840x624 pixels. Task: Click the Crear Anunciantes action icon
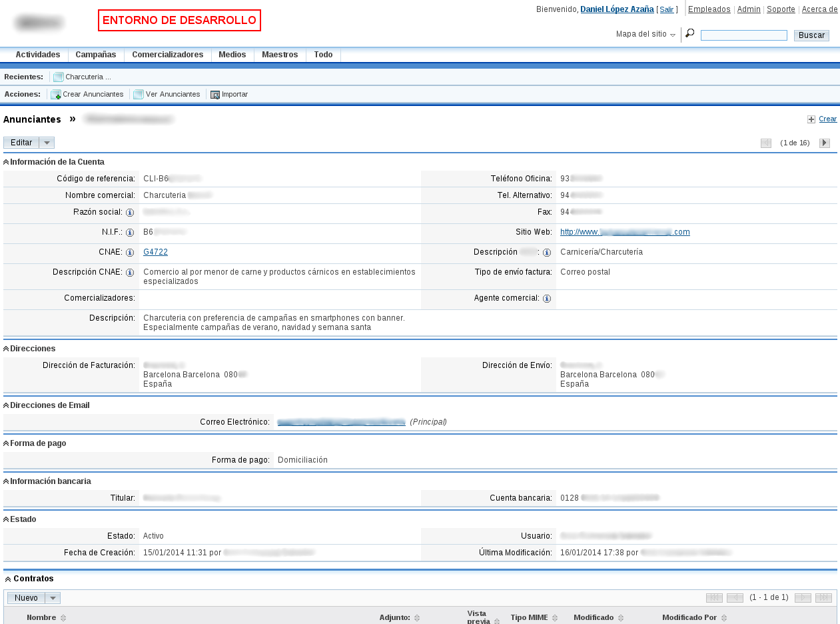click(x=56, y=94)
